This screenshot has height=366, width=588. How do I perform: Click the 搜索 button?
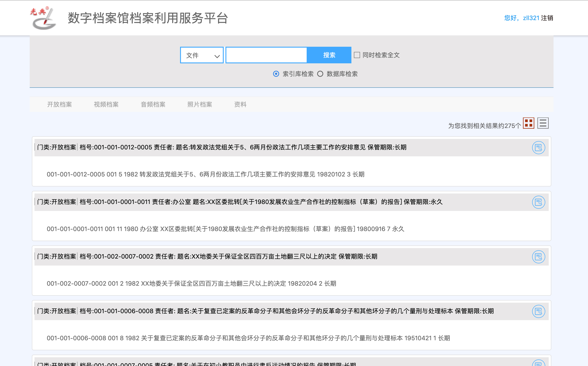329,55
